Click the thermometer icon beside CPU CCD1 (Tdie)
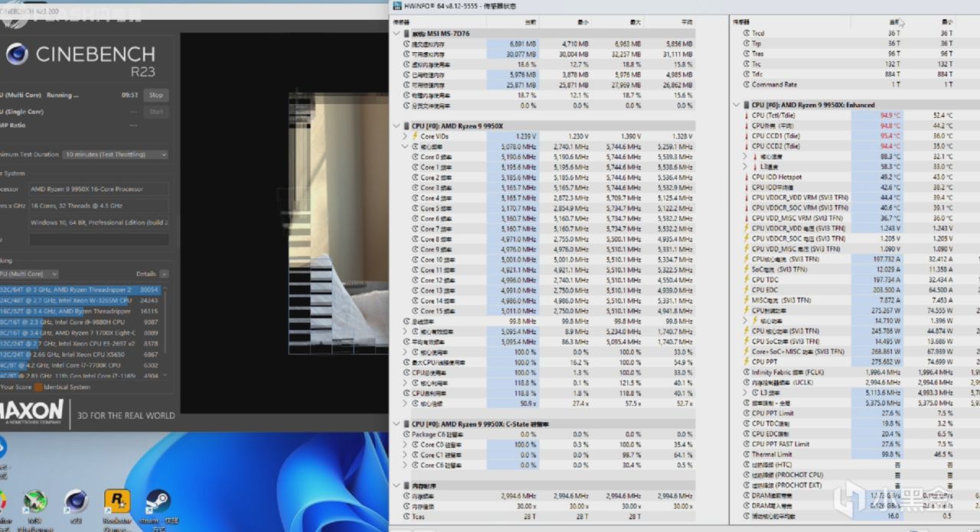This screenshot has width=980, height=532. tap(746, 135)
